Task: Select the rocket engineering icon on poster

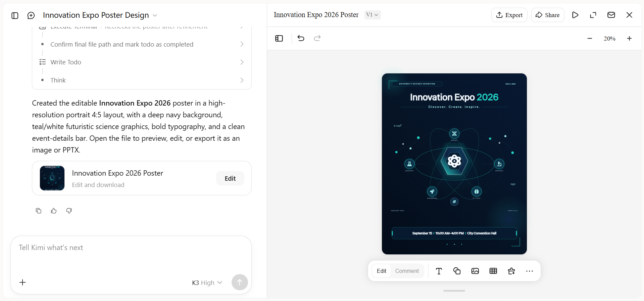Action: click(x=432, y=192)
